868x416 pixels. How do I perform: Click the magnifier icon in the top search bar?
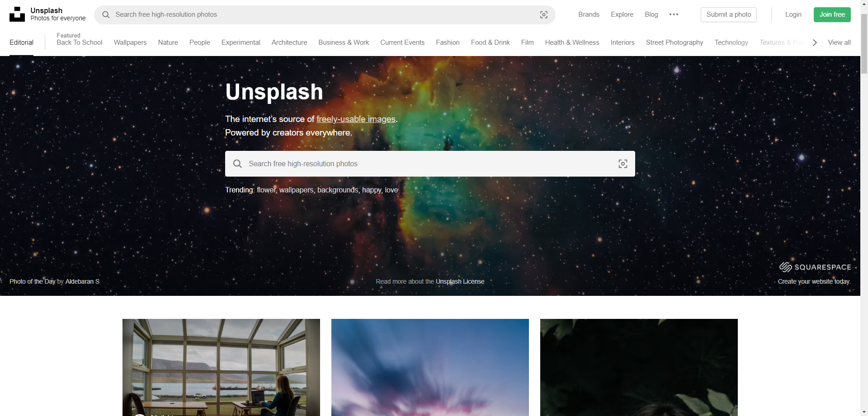pyautogui.click(x=106, y=14)
